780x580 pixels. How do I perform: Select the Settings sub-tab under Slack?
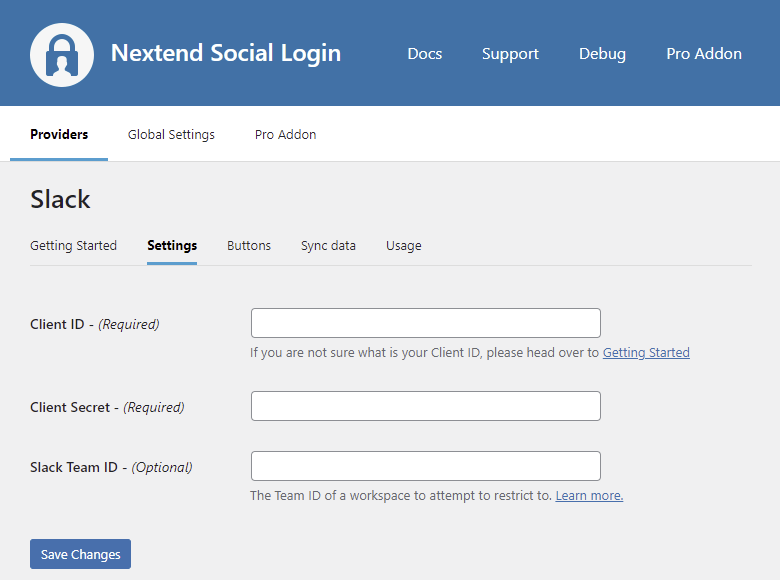tap(172, 245)
